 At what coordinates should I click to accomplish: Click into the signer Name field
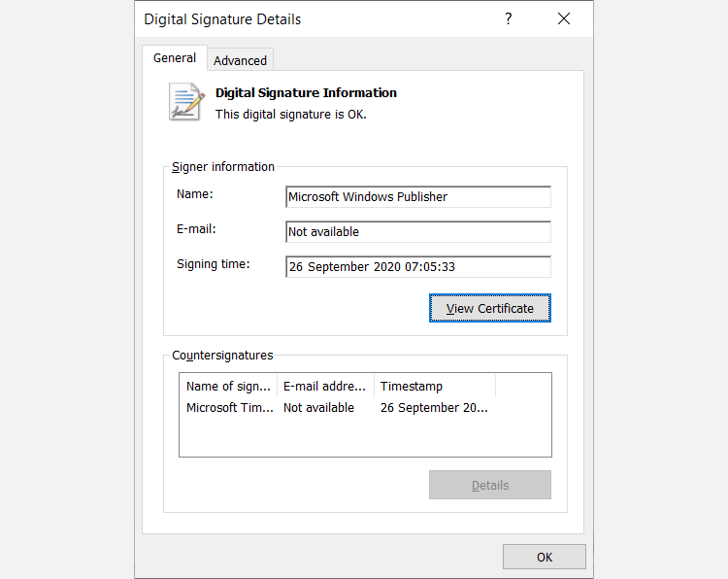coord(417,197)
